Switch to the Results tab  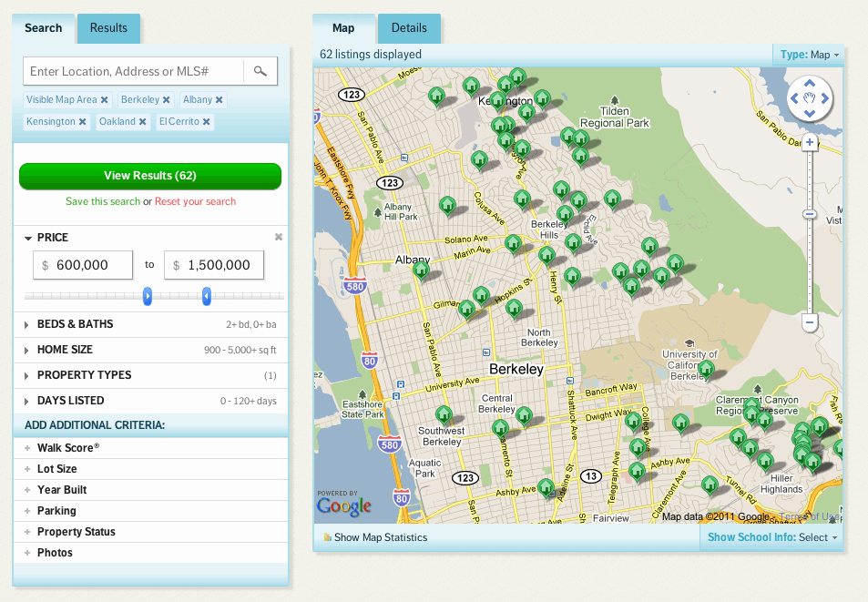pyautogui.click(x=108, y=28)
